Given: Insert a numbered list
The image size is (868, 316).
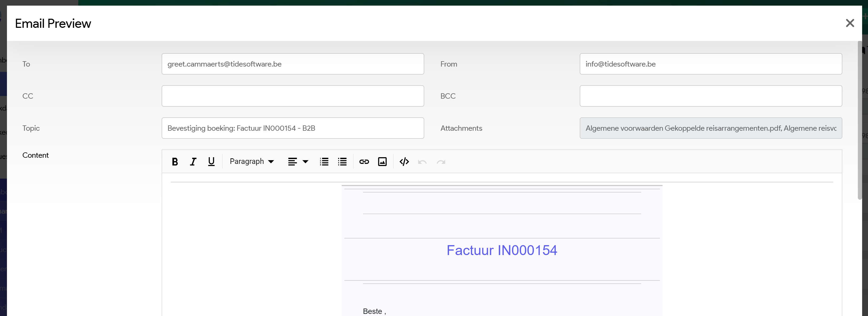Looking at the screenshot, I should [324, 162].
